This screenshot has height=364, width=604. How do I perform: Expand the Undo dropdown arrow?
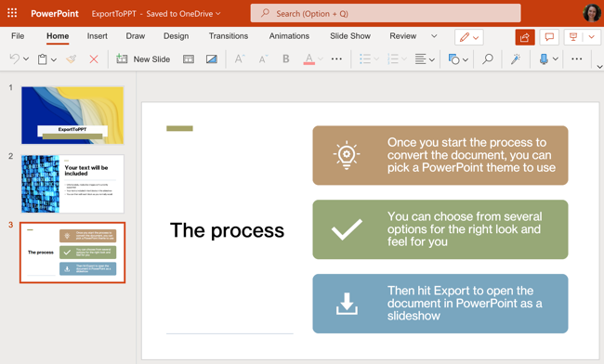[26, 59]
